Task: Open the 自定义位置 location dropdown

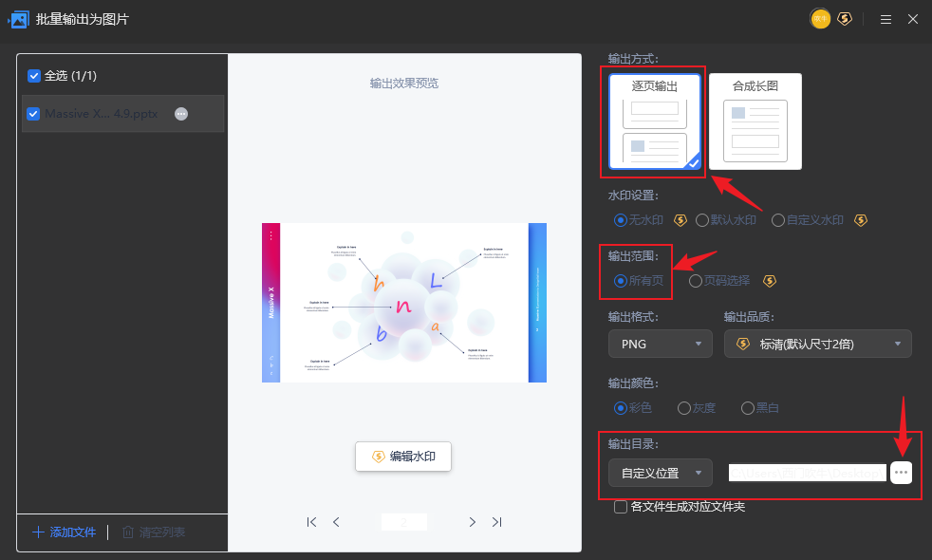Action: [660, 472]
